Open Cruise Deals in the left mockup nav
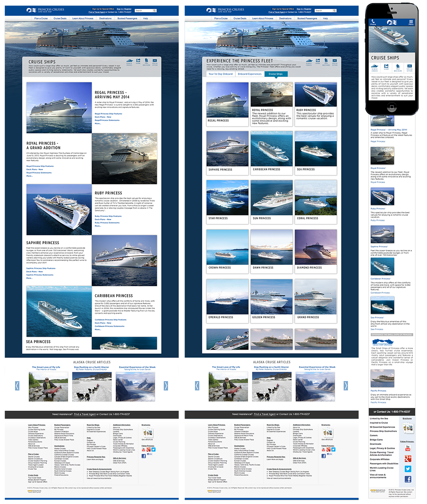The image size is (427, 504). (x=60, y=19)
